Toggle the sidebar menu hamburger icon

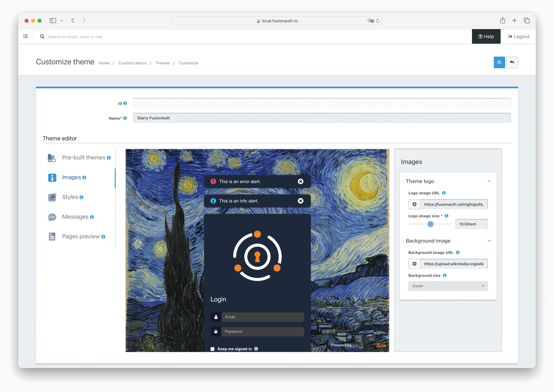[x=25, y=36]
